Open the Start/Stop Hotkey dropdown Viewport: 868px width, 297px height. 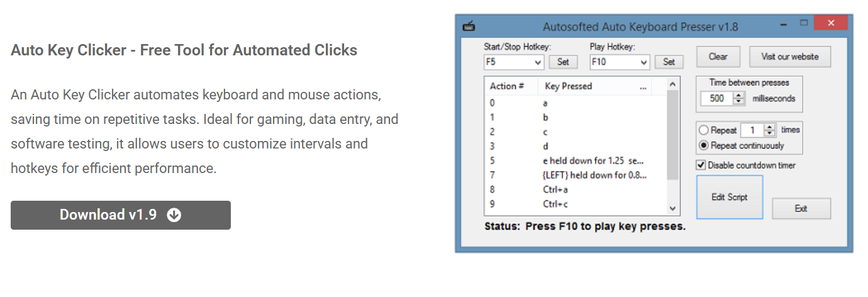click(538, 62)
